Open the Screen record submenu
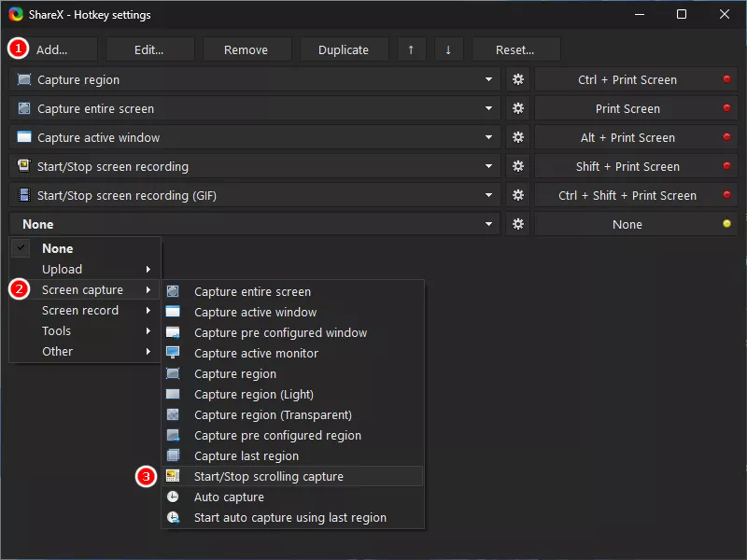 point(85,311)
